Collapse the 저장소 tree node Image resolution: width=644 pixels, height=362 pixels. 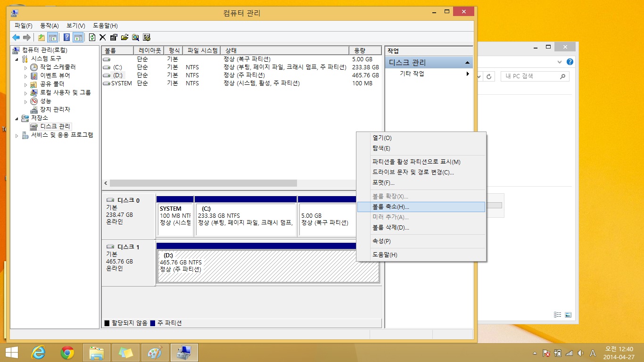(17, 118)
